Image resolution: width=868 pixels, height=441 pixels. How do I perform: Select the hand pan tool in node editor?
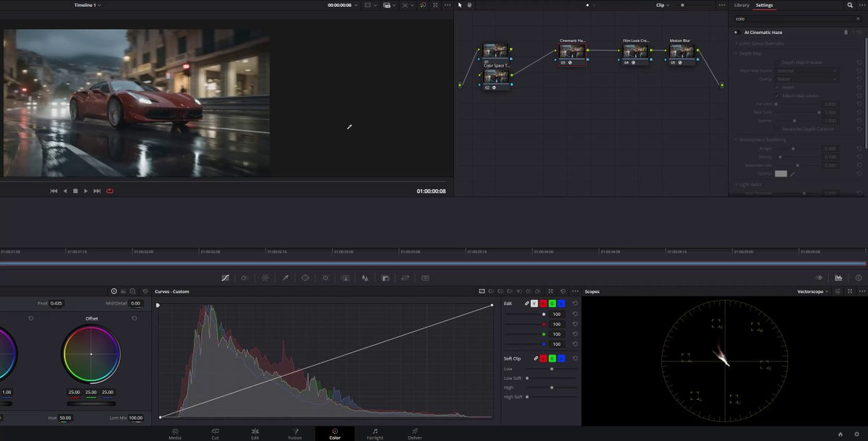(469, 5)
